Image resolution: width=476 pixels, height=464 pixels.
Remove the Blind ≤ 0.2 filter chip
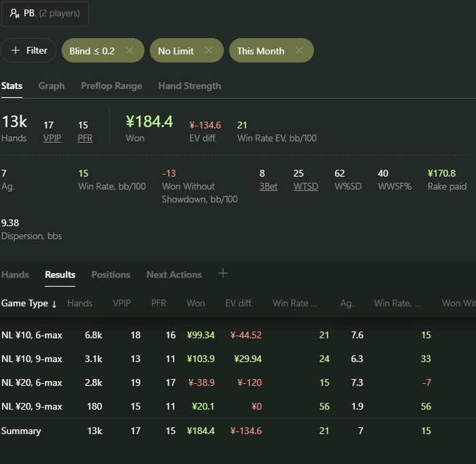pyautogui.click(x=129, y=50)
